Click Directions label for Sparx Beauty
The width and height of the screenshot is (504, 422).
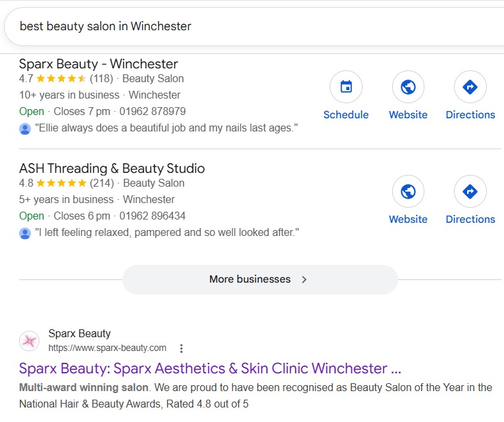click(470, 114)
